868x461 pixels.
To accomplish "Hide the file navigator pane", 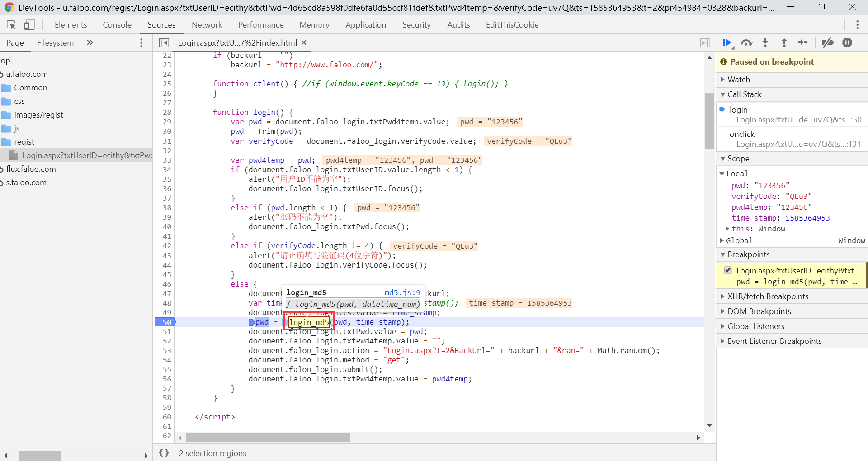I will coord(164,42).
